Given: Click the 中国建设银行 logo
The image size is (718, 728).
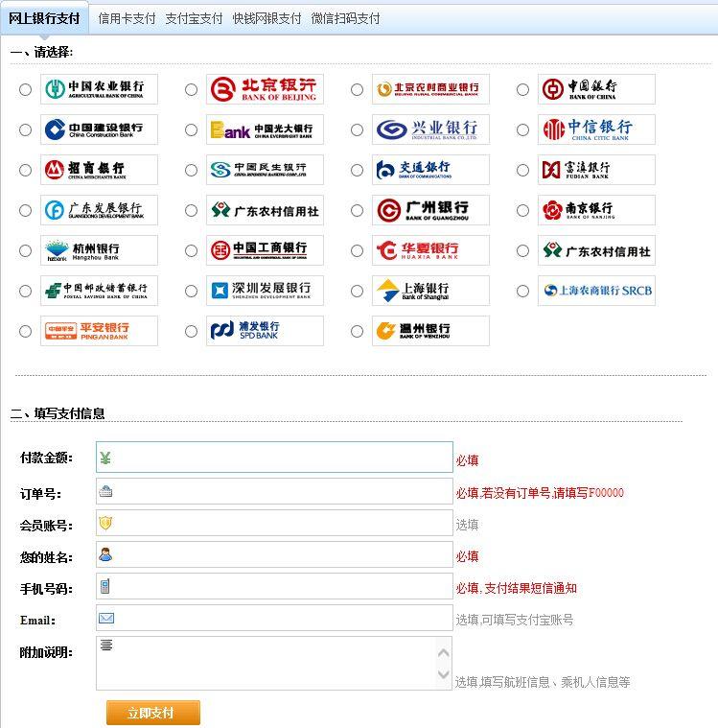Looking at the screenshot, I should point(99,129).
